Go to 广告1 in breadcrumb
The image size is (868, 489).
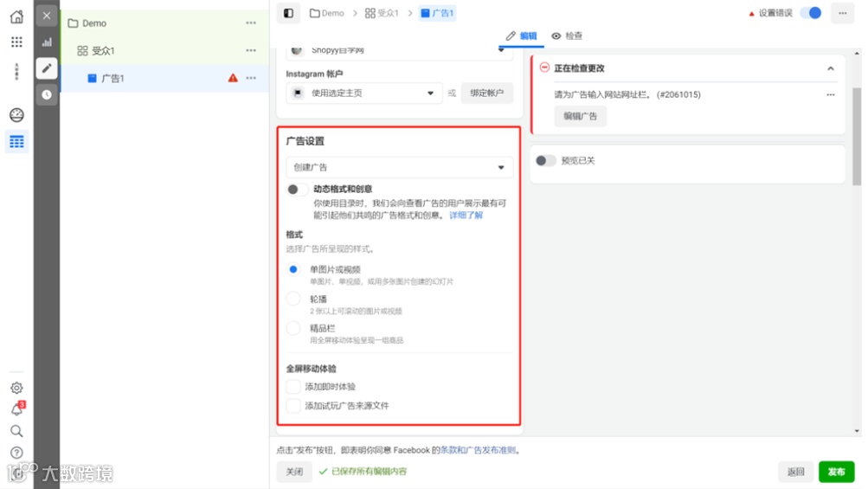tap(437, 13)
